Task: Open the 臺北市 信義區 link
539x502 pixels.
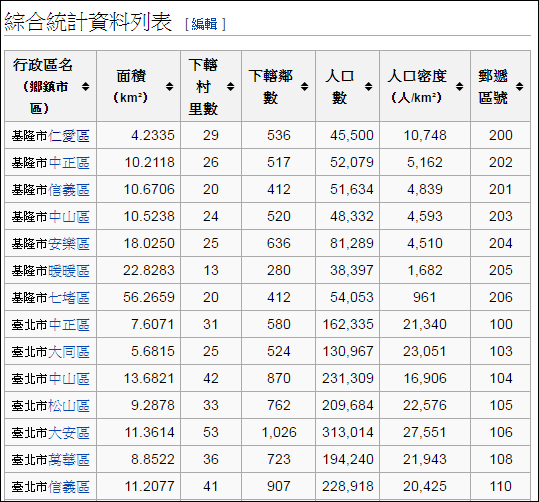Action: coord(69,487)
